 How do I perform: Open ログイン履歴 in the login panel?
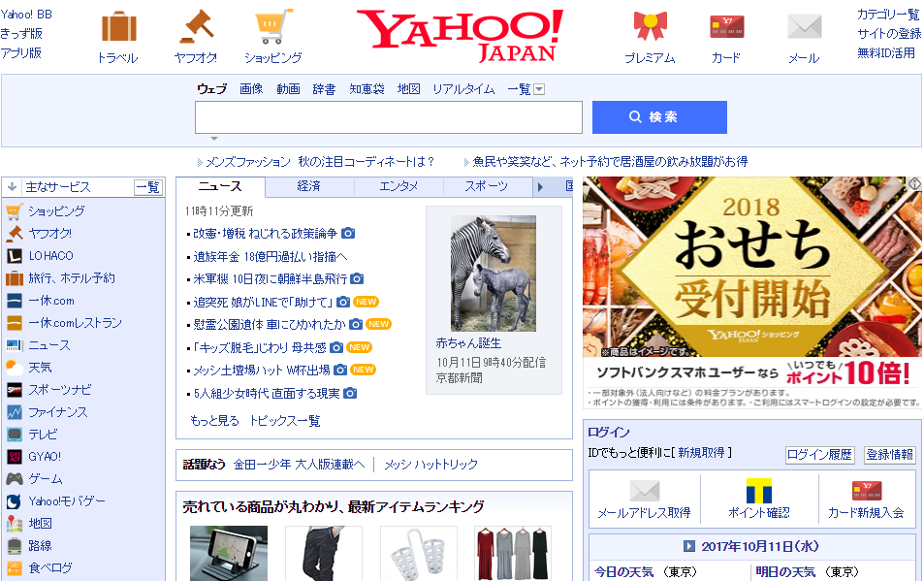click(819, 455)
